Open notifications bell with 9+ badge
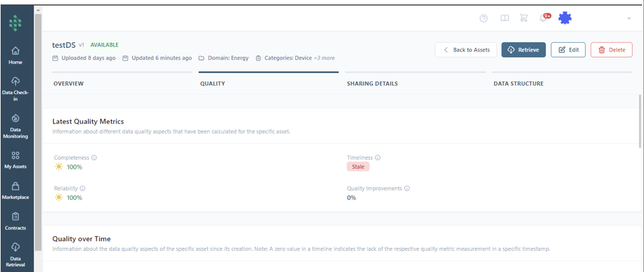Image resolution: width=644 pixels, height=272 pixels. (543, 18)
